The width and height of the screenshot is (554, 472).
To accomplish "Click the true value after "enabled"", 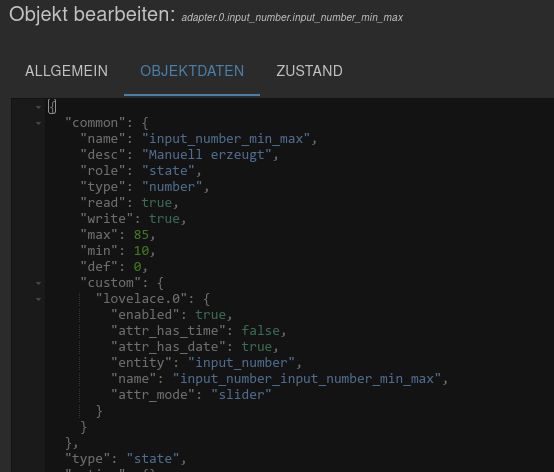I will pos(211,315).
